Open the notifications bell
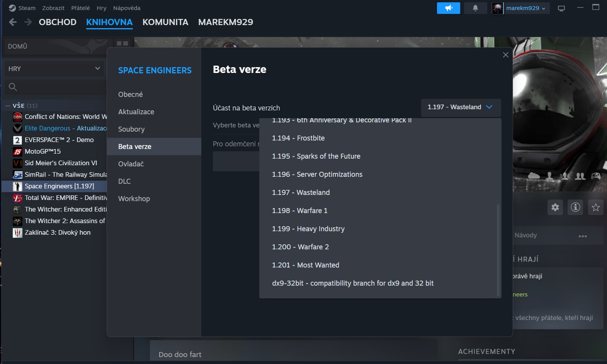This screenshot has width=607, height=364. point(475,8)
